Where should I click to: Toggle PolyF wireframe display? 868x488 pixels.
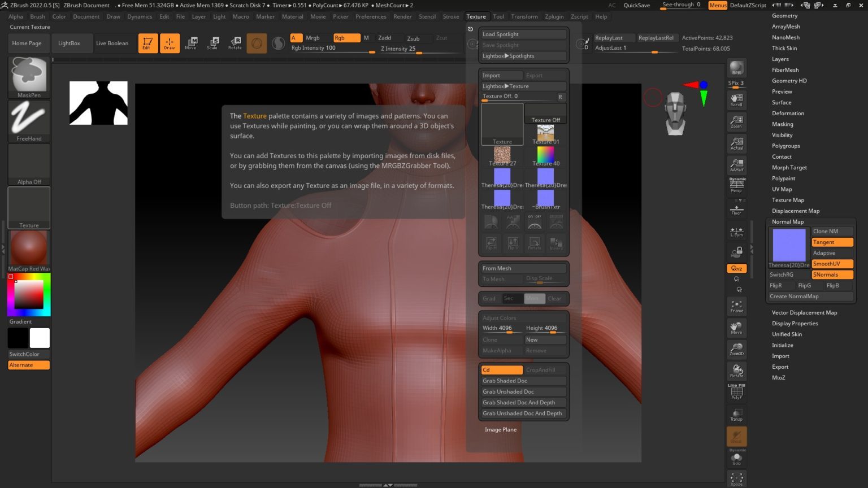point(736,392)
